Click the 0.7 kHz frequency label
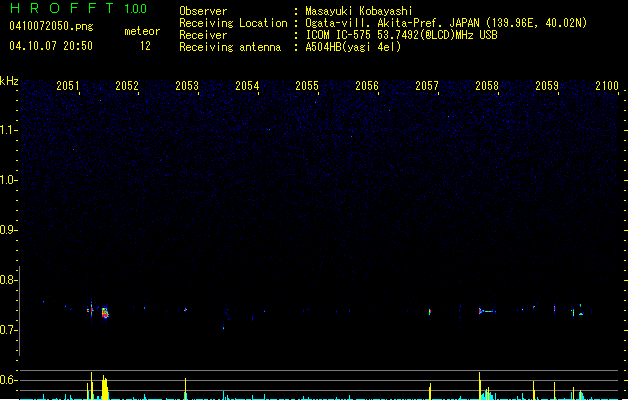This screenshot has width=629, height=400. (x=8, y=330)
